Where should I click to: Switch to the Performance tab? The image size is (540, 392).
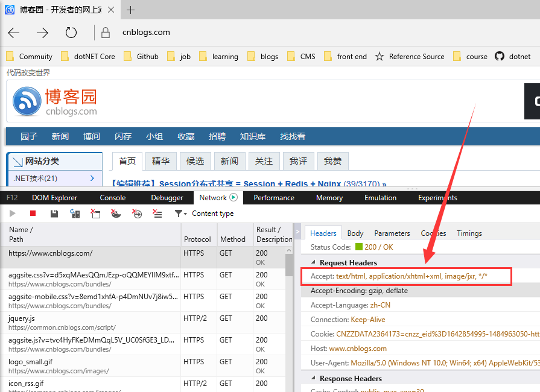pyautogui.click(x=274, y=198)
